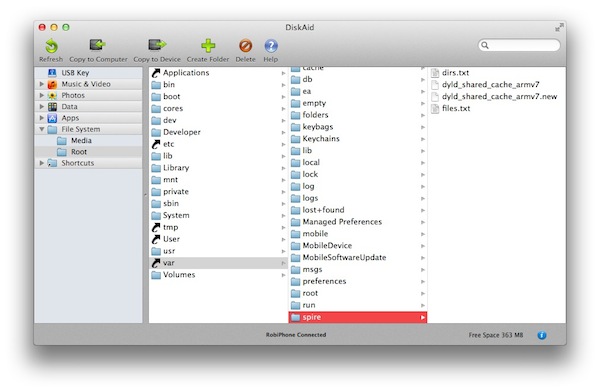Select Media under File System
The height and width of the screenshot is (392, 600).
pos(88,140)
